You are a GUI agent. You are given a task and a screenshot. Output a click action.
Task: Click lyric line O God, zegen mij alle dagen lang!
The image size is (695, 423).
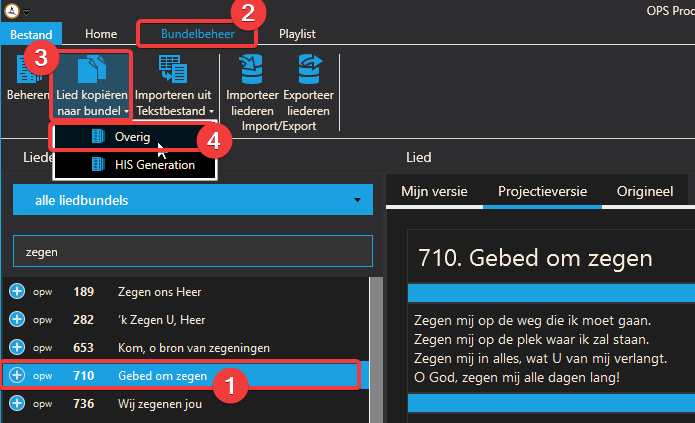click(517, 377)
